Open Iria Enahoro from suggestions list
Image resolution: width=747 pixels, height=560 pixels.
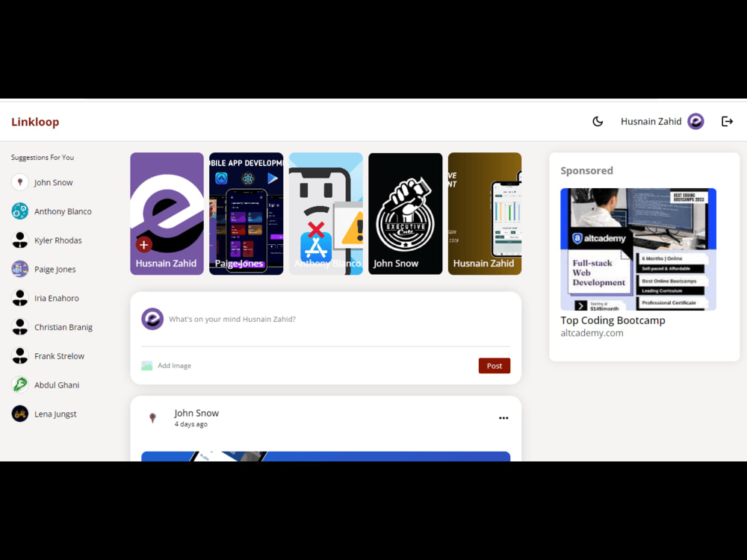coord(57,298)
